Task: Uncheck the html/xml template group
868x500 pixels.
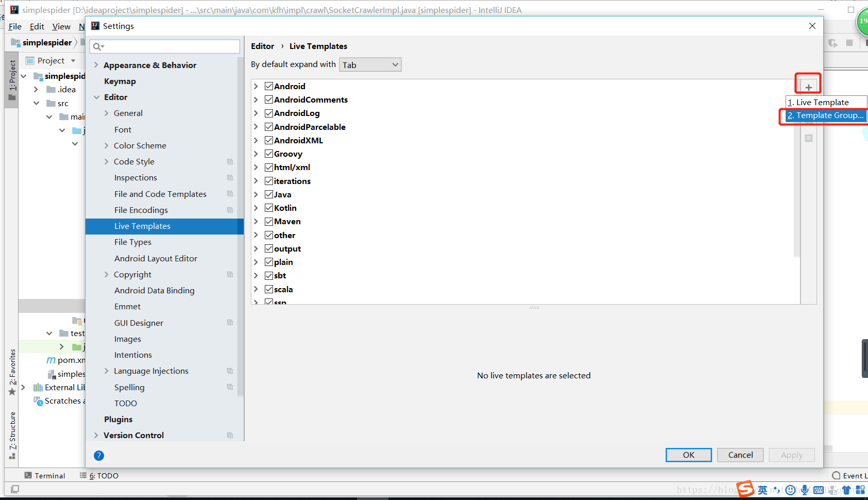Action: point(269,167)
